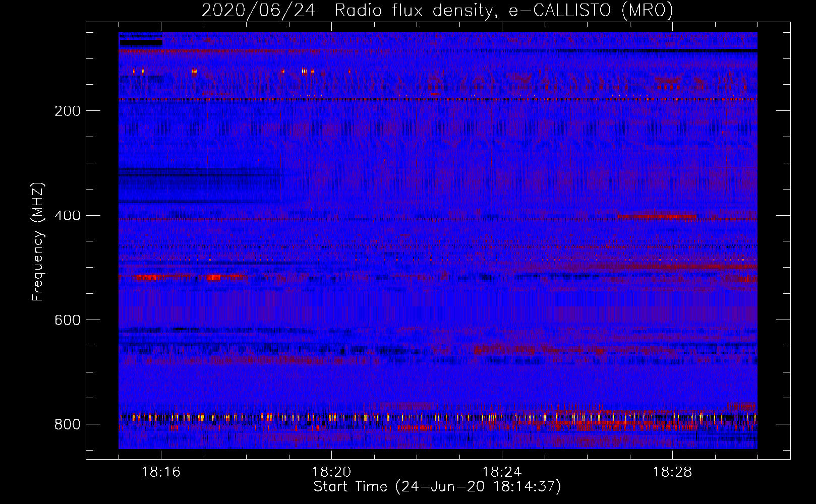Click the '800' frequency axis label

pyautogui.click(x=68, y=425)
